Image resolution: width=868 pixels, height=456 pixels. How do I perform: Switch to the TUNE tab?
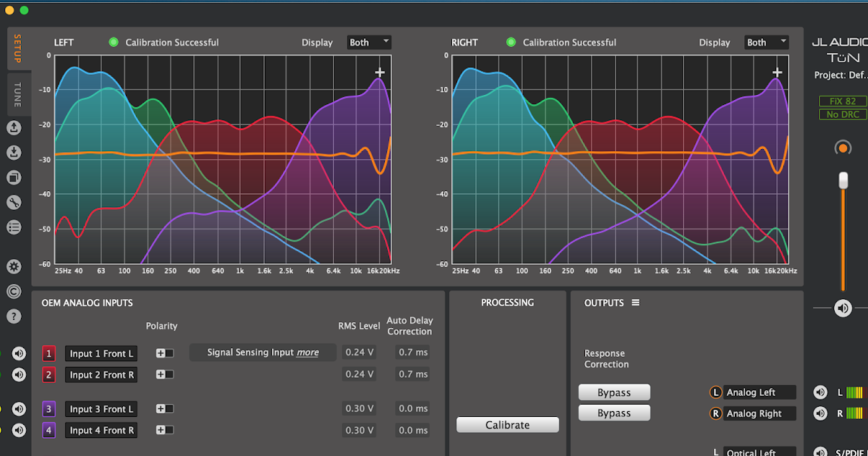[x=18, y=94]
